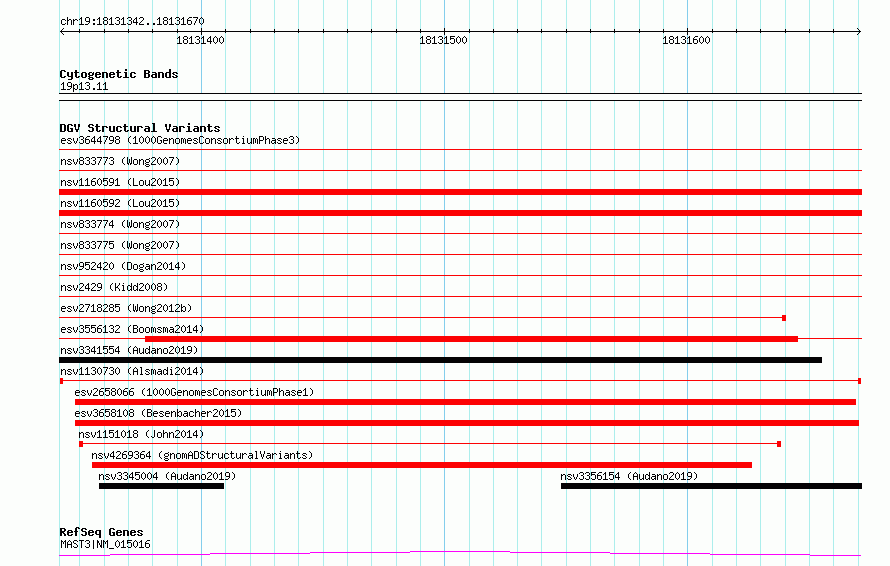Click the black bar of nsv3341554 (Audano2019)
The image size is (890, 566).
tap(440, 360)
